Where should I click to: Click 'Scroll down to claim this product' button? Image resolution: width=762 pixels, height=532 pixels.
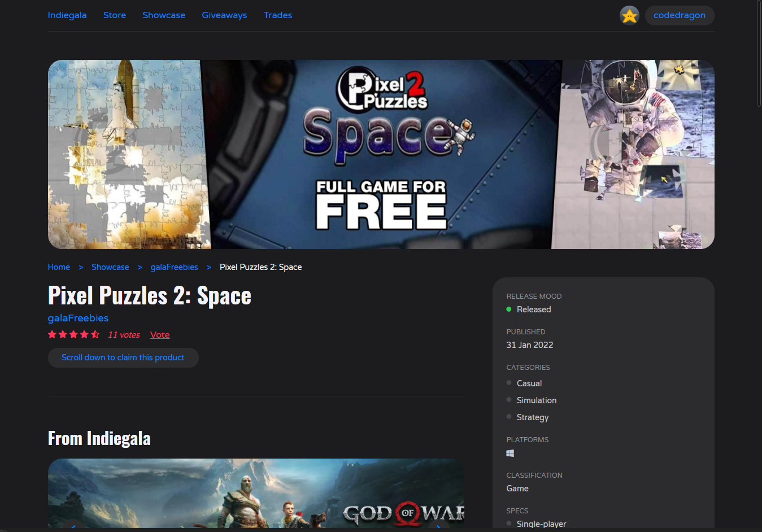tap(123, 357)
